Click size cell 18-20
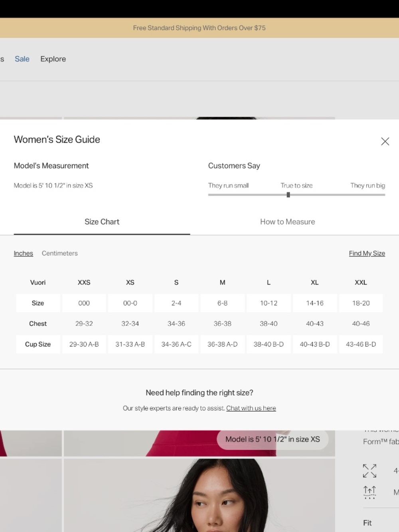399x532 pixels. point(361,303)
